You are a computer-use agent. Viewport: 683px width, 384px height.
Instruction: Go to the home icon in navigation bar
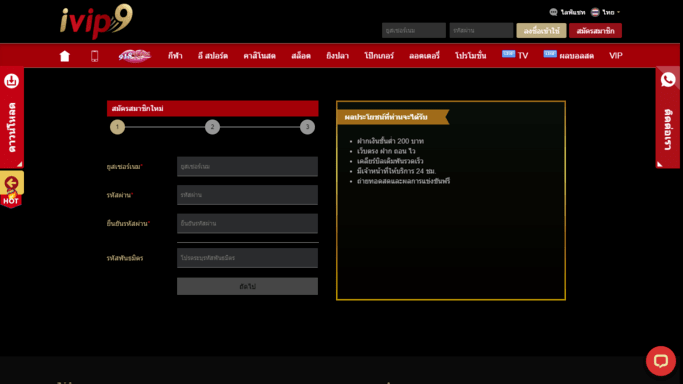click(x=64, y=56)
